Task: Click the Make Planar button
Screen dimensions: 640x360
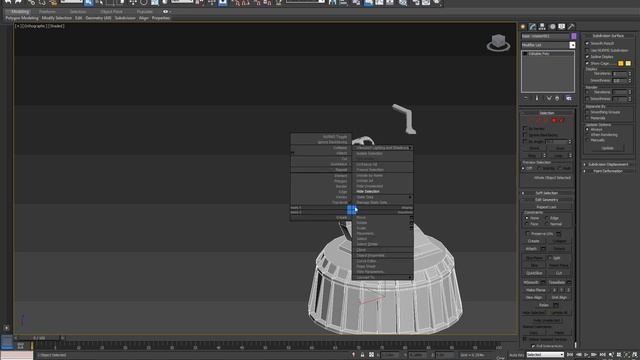Action: [536, 290]
